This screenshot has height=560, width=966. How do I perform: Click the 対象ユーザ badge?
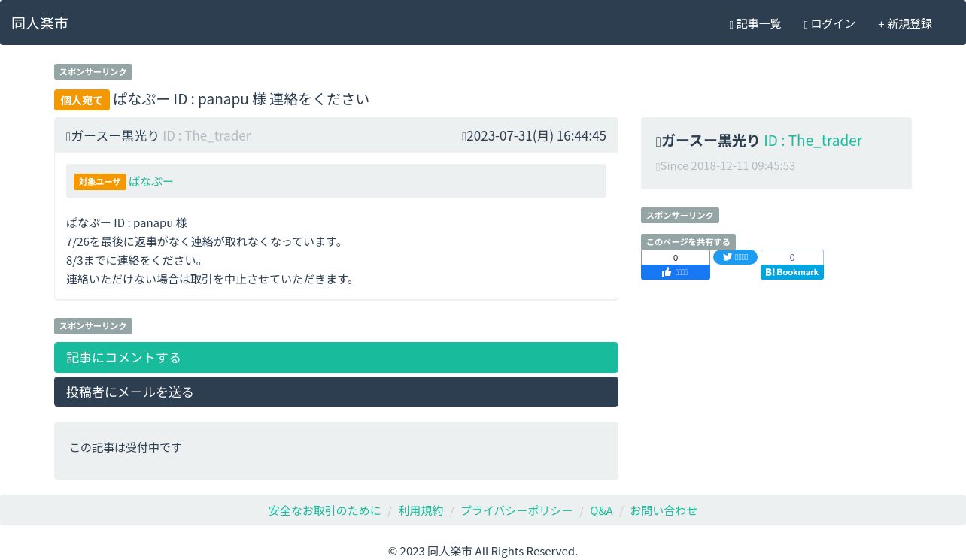100,182
